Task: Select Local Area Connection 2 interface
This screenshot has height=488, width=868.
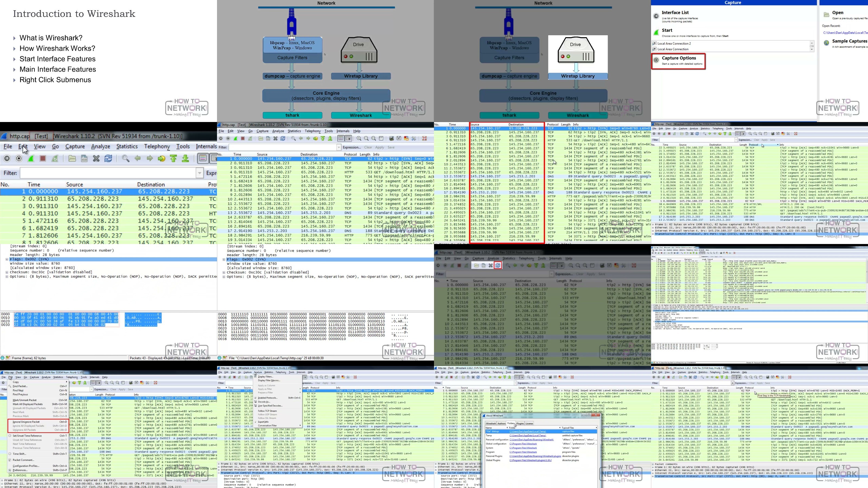Action: [674, 43]
